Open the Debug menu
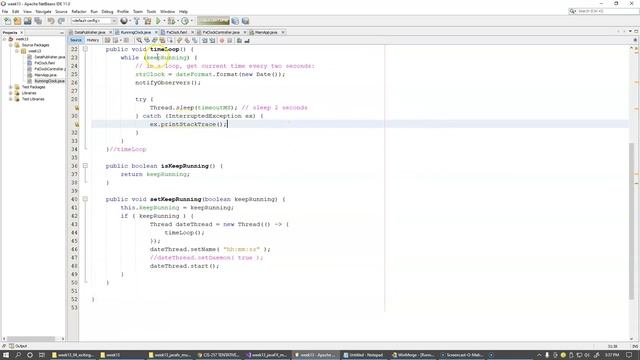Viewport: 640px width, 360px height. [x=107, y=11]
